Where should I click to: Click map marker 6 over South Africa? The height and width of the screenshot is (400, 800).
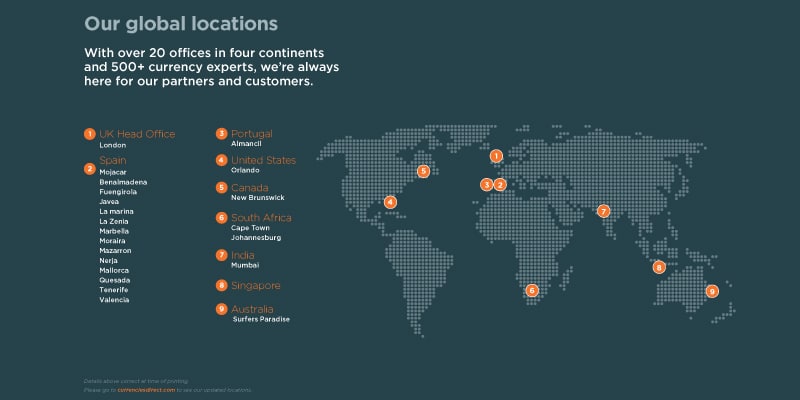click(532, 290)
